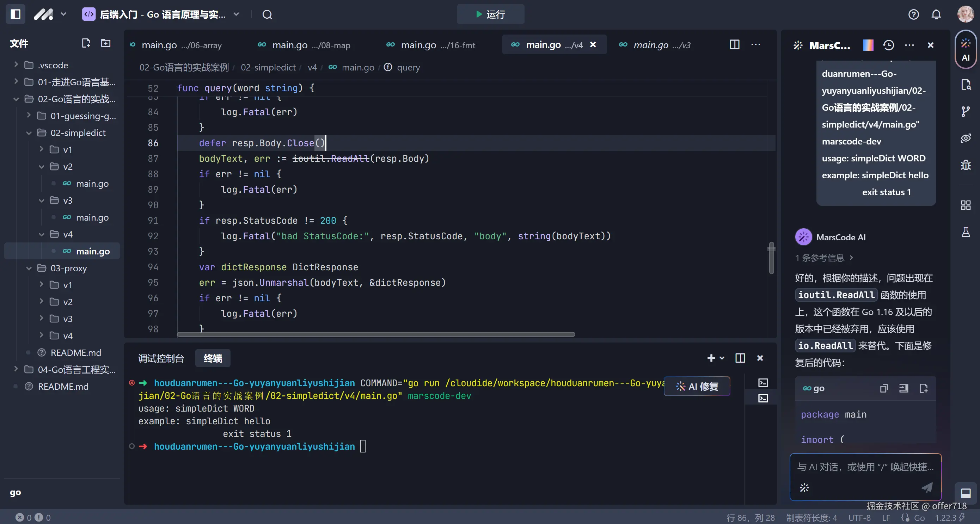Screen dimensions: 980x524
Task: Click the 运行 run button
Action: click(490, 14)
